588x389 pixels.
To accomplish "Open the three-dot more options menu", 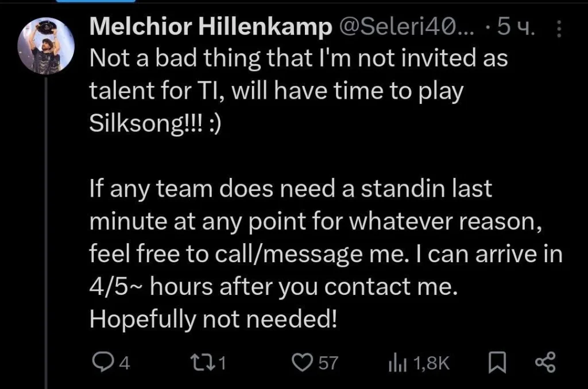I will point(559,29).
